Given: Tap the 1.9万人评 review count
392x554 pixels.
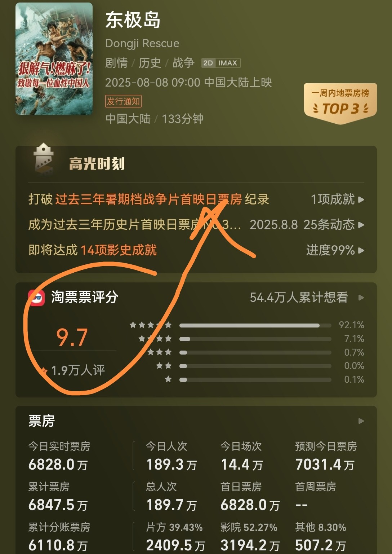Looking at the screenshot, I should pos(78,370).
